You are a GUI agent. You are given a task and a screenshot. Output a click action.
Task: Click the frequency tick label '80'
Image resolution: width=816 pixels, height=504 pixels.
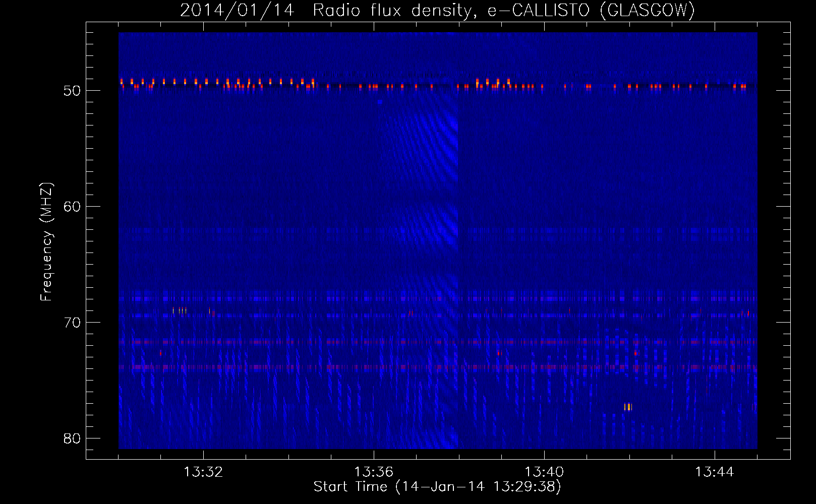click(x=72, y=438)
